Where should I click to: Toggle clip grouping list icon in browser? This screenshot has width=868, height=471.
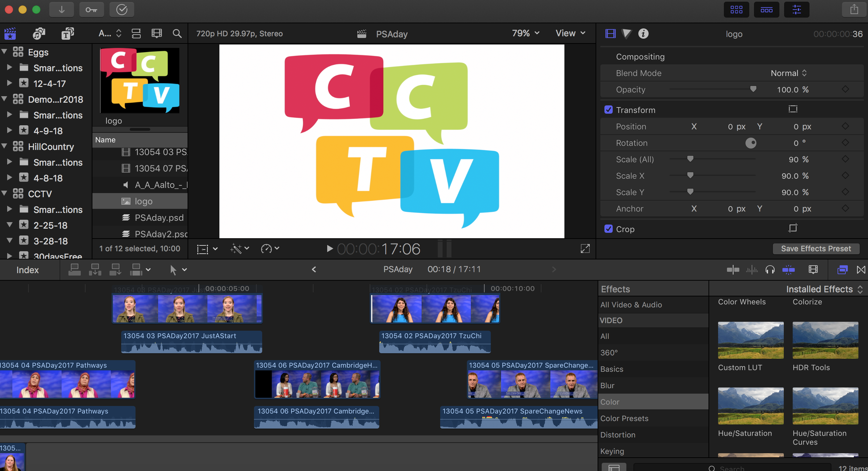pyautogui.click(x=136, y=34)
